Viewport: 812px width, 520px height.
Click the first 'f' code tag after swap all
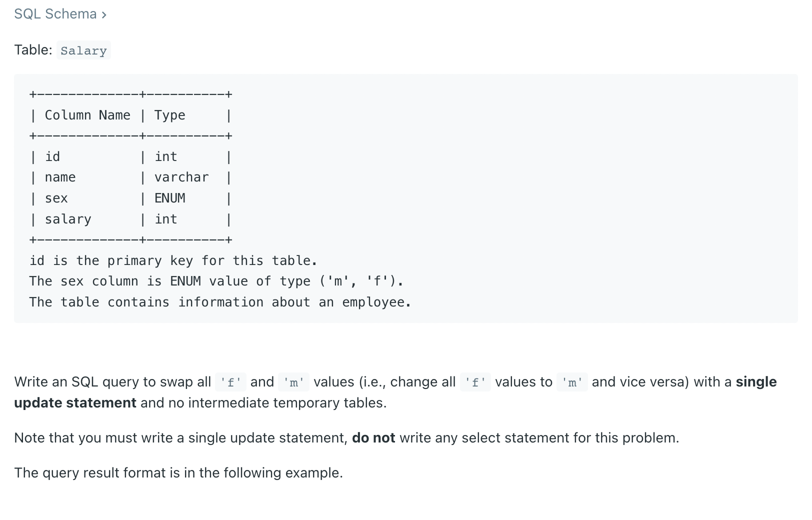click(230, 382)
